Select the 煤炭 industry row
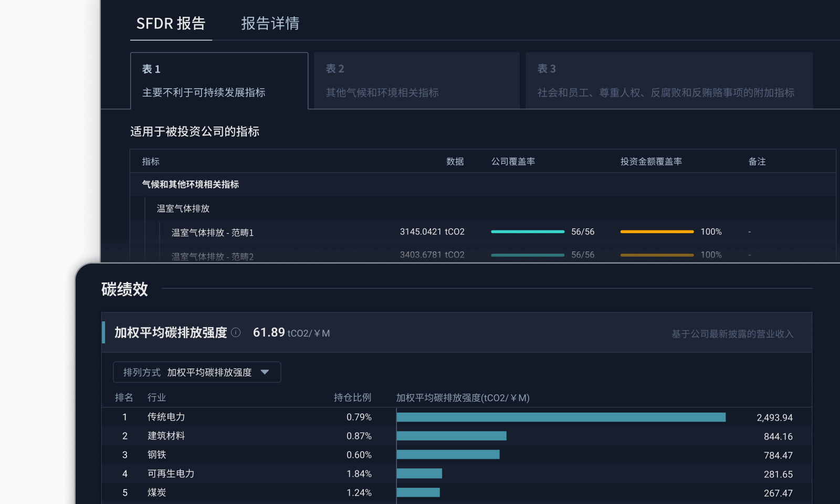The width and height of the screenshot is (840, 504). [x=457, y=493]
